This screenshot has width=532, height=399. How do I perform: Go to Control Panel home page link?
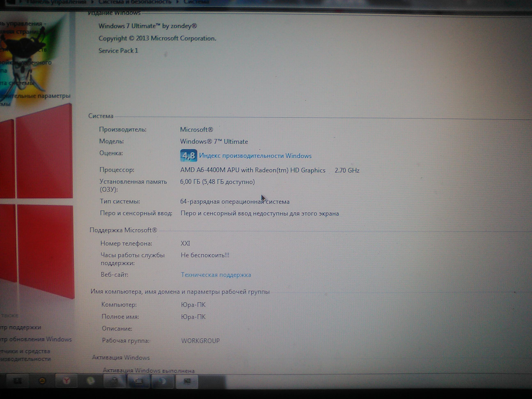[x=23, y=28]
